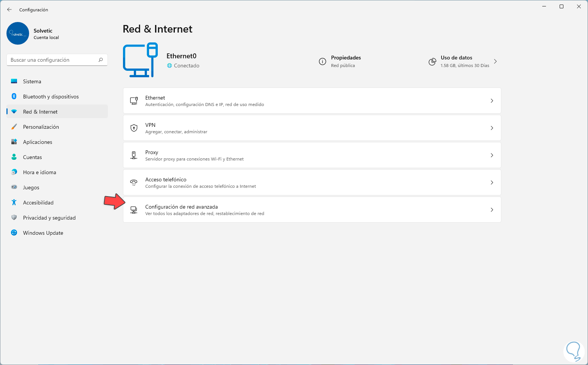
Task: Select Hora e idioma in sidebar
Action: [39, 172]
